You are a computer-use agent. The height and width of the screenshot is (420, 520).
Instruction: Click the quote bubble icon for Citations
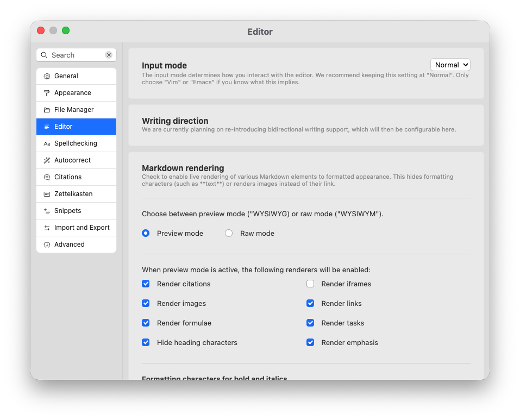click(x=46, y=177)
